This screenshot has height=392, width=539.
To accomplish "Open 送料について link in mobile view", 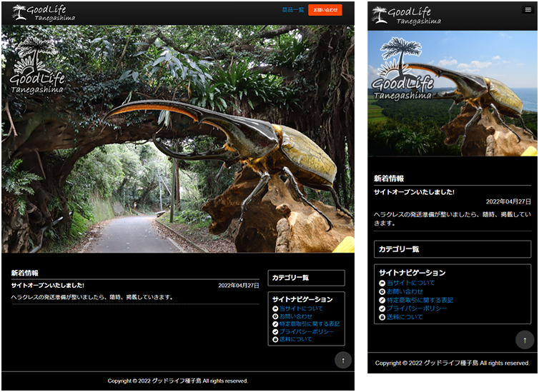I will click(x=405, y=316).
